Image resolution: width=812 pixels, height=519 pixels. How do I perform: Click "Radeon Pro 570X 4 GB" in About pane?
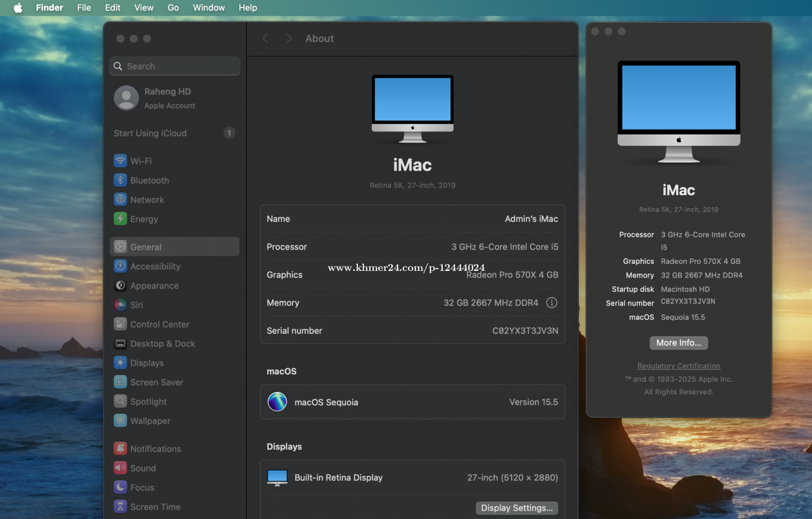click(513, 275)
